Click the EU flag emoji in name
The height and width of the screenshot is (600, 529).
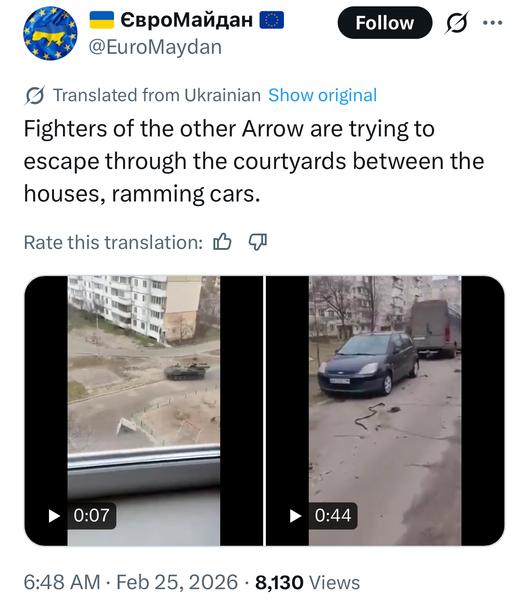[272, 20]
